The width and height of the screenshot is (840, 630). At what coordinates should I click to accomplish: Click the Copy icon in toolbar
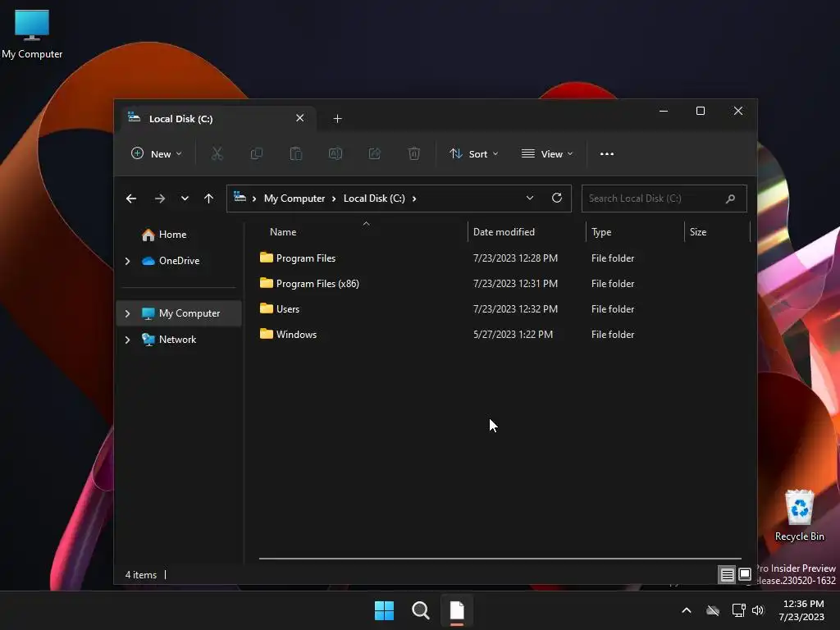[x=257, y=153]
